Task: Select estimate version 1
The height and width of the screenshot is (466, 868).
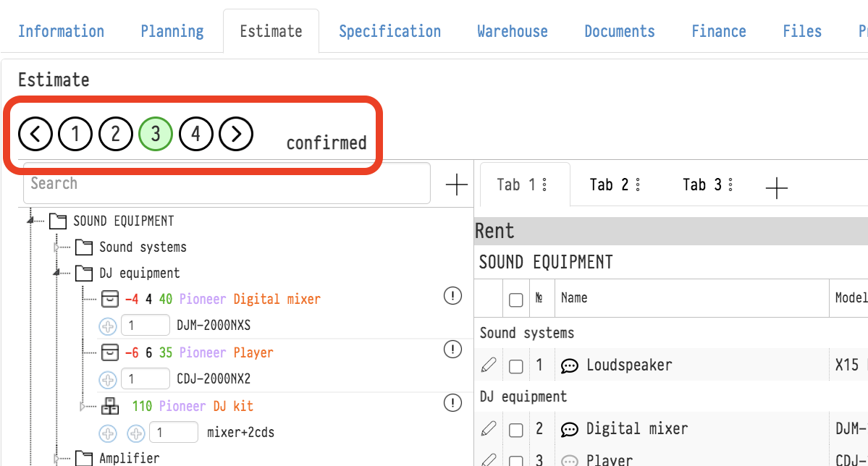Action: [x=76, y=134]
